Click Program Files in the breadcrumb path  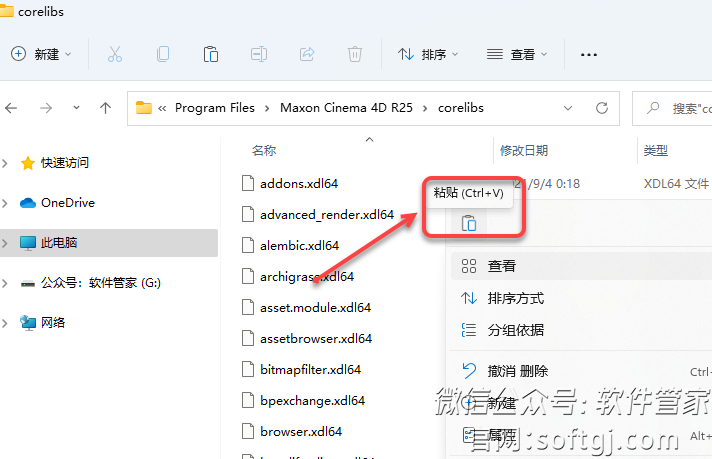[215, 108]
